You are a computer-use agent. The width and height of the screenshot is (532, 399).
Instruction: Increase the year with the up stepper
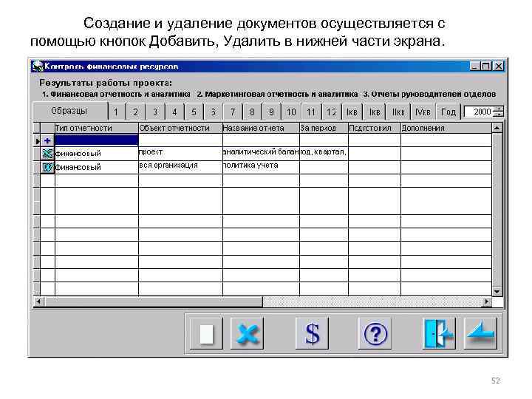[x=499, y=109]
